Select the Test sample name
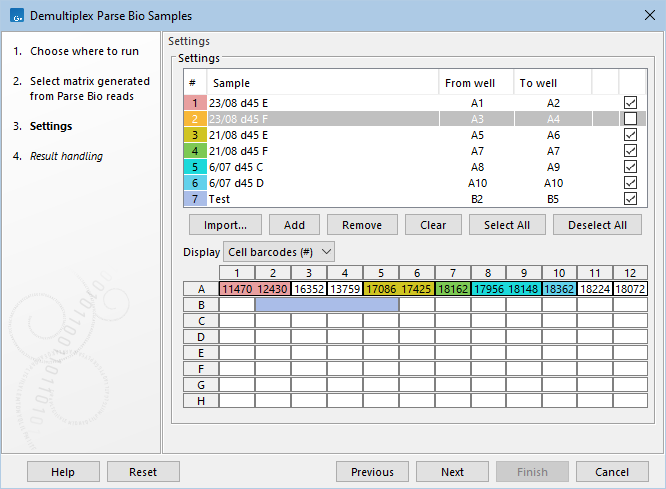Image resolution: width=666 pixels, height=489 pixels. 219,199
